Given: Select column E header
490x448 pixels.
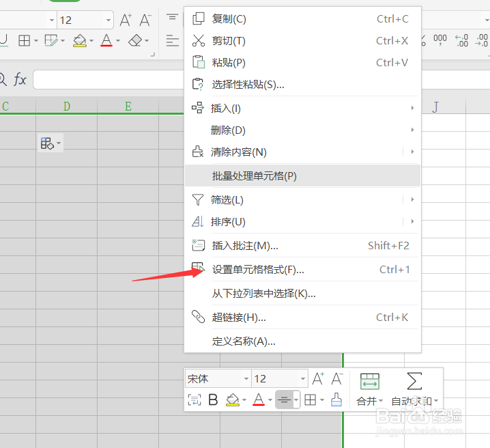Looking at the screenshot, I should point(128,107).
